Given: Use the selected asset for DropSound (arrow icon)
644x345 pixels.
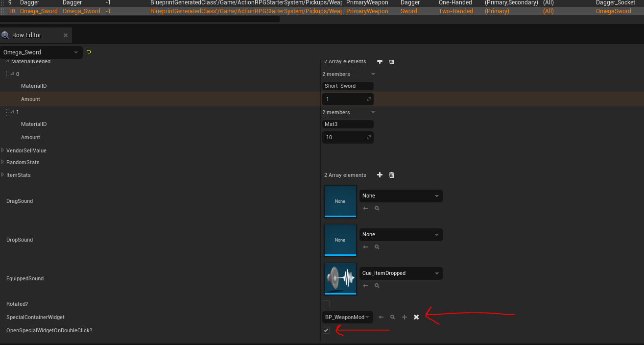Looking at the screenshot, I should (365, 247).
